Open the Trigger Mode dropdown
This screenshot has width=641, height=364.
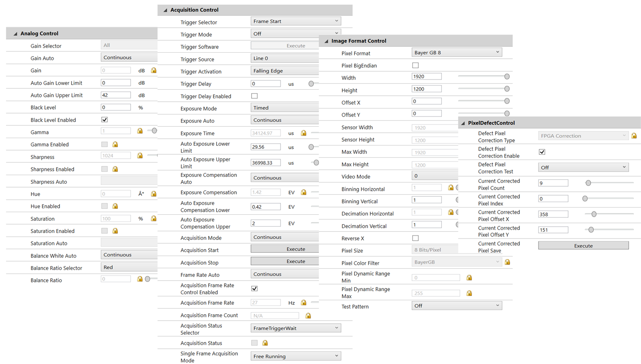pos(296,34)
